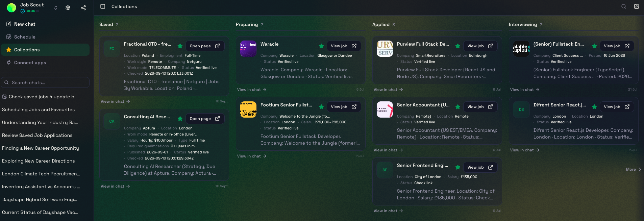644x221 pixels.
Task: Open page for Consulting AI Researcher job
Action: [x=205, y=119]
